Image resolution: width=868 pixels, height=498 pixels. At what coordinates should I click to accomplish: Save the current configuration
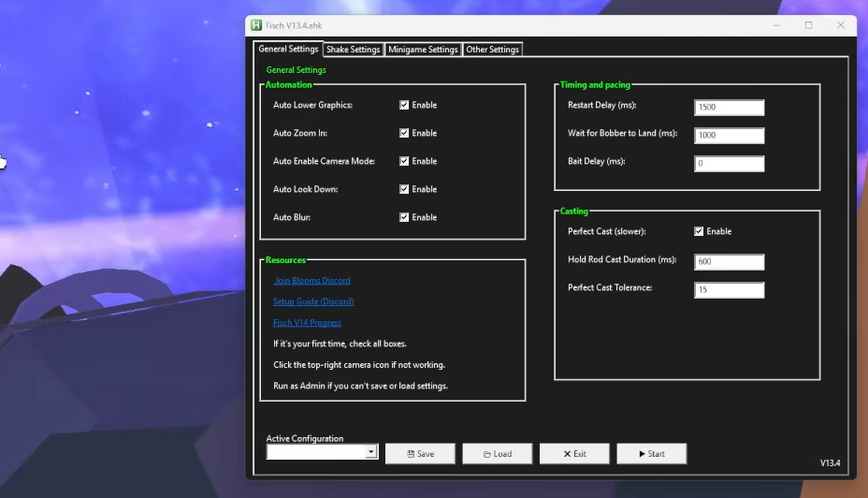(420, 454)
